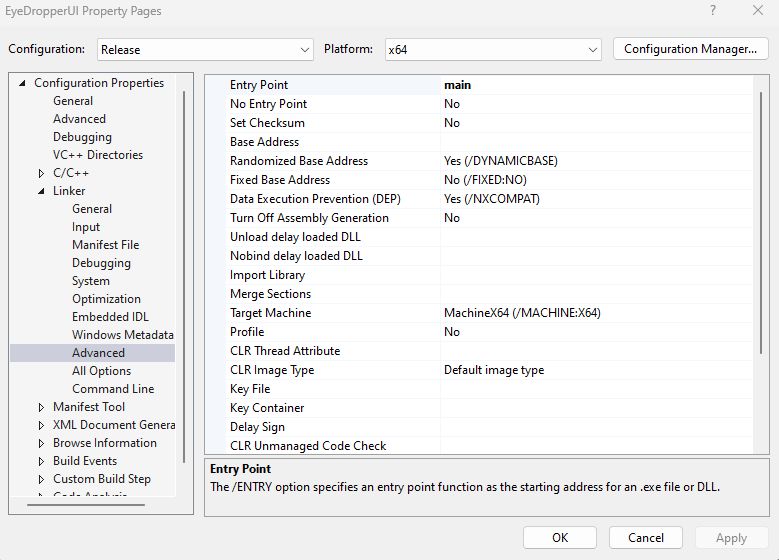The width and height of the screenshot is (779, 560).
Task: Select the Key Container property row
Action: click(x=488, y=408)
